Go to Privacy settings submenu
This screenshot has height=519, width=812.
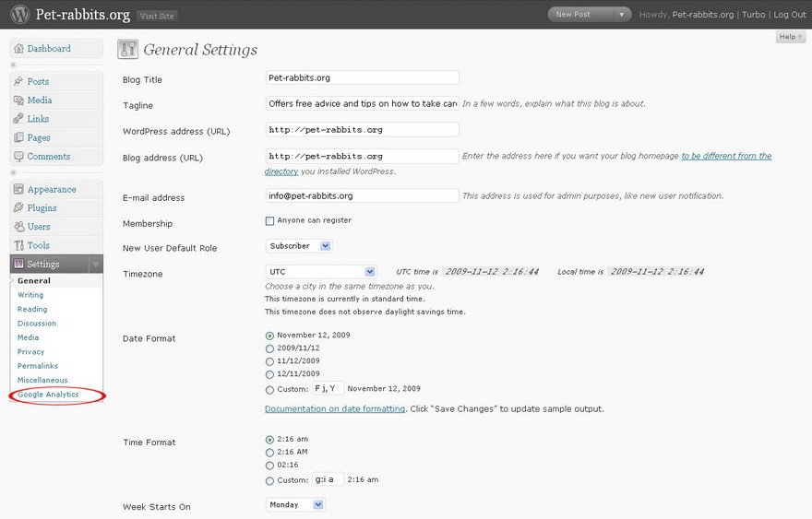click(x=31, y=352)
